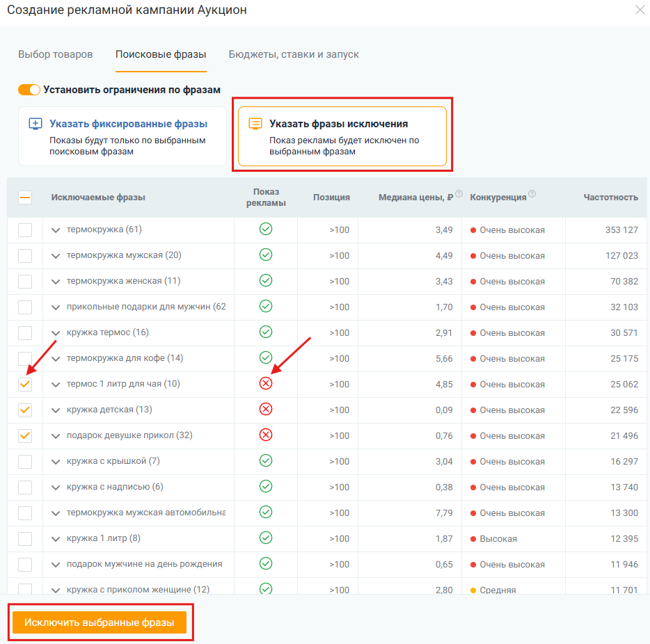650x644 pixels.
Task: Click the green status icon for кружка 1 литр (8)
Action: click(x=266, y=538)
